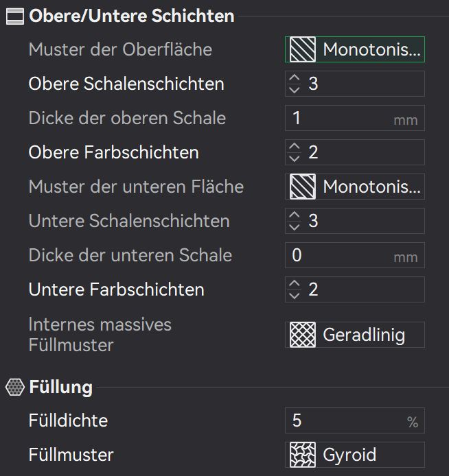Increase Obere Schalenschichten with up arrow
Screen dimensions: 449x476
click(295, 79)
